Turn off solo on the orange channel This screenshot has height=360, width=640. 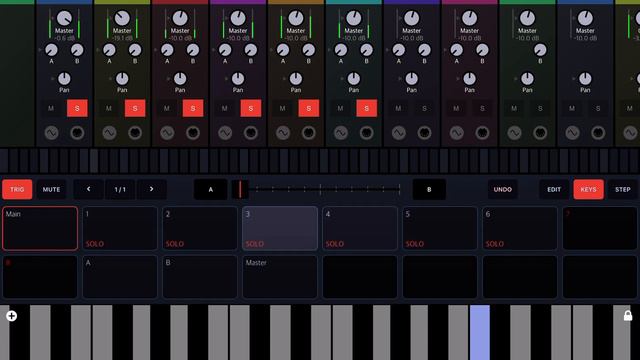(x=309, y=108)
